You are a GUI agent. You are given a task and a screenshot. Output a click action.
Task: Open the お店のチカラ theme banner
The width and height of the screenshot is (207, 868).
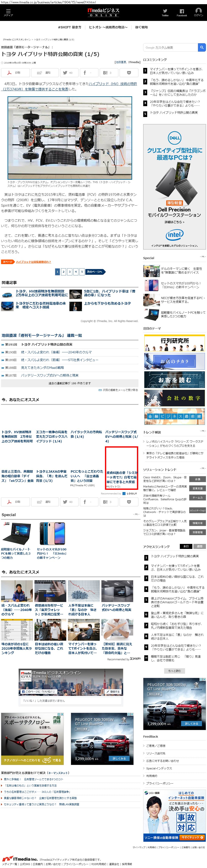click(x=174, y=361)
